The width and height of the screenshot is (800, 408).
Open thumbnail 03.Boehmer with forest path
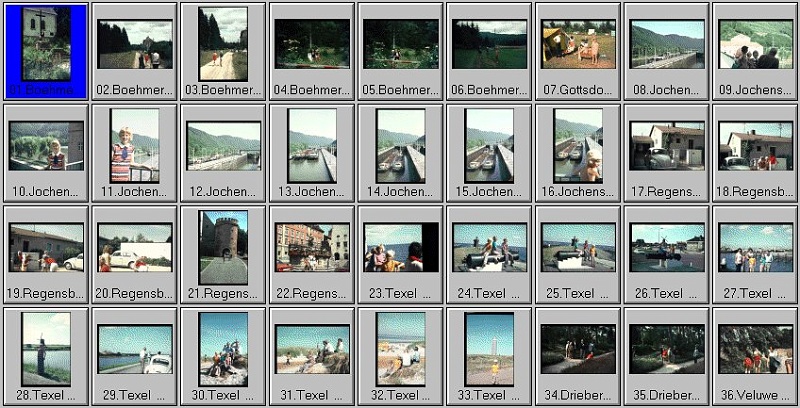[x=222, y=45]
